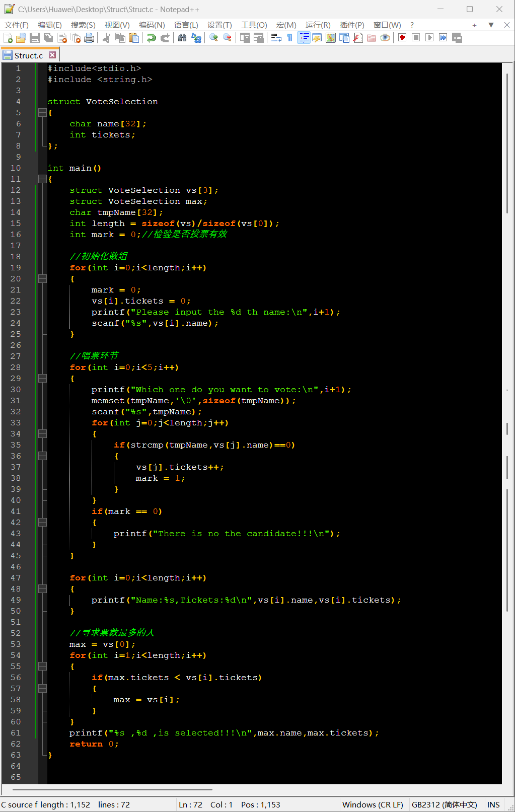515x812 pixels.
Task: Collapse the struct VoteSelection block fold marker
Action: point(43,113)
